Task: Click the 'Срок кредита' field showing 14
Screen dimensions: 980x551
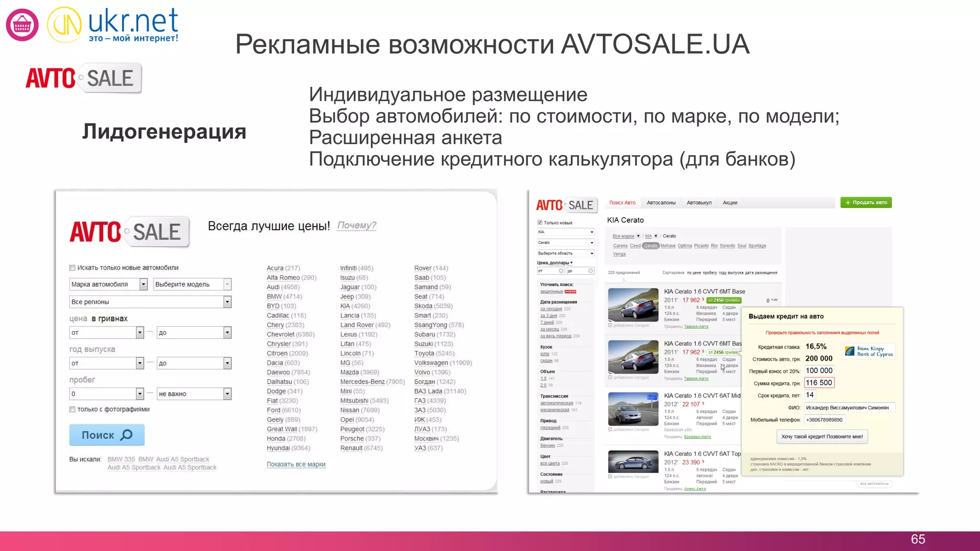Action: point(810,395)
